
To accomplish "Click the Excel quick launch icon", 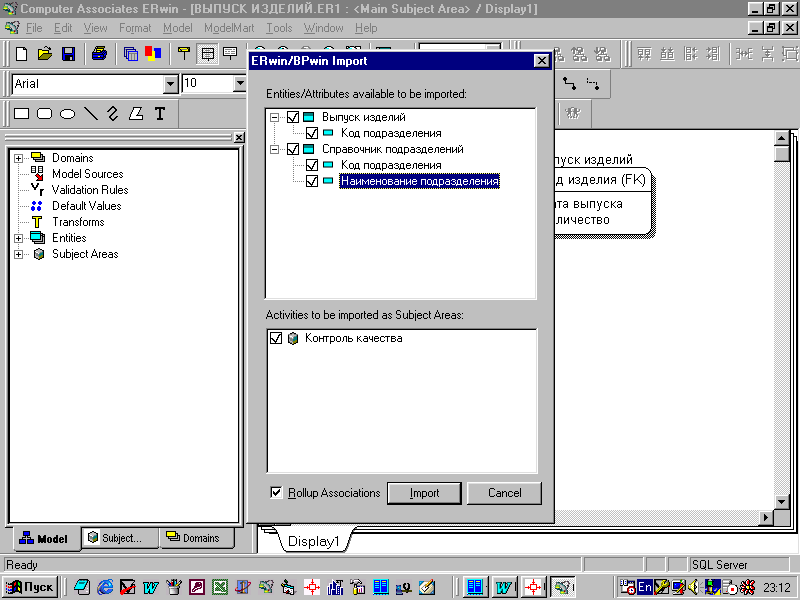I will [220, 587].
